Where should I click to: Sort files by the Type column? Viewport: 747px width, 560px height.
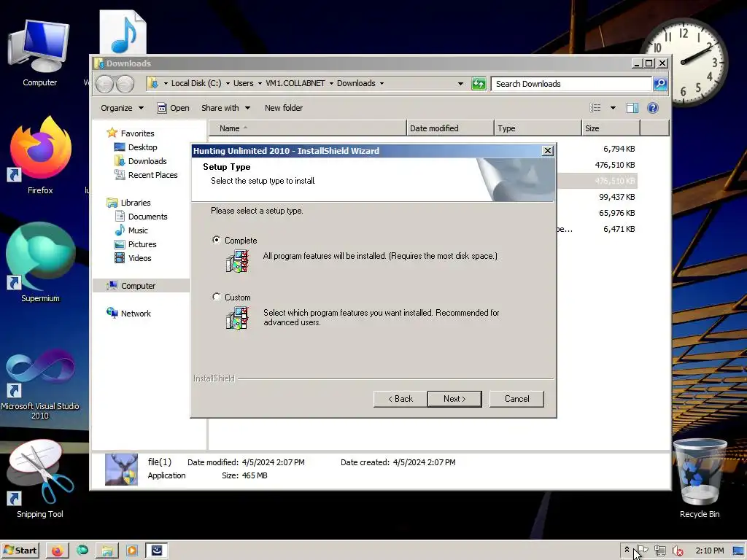[x=538, y=128]
